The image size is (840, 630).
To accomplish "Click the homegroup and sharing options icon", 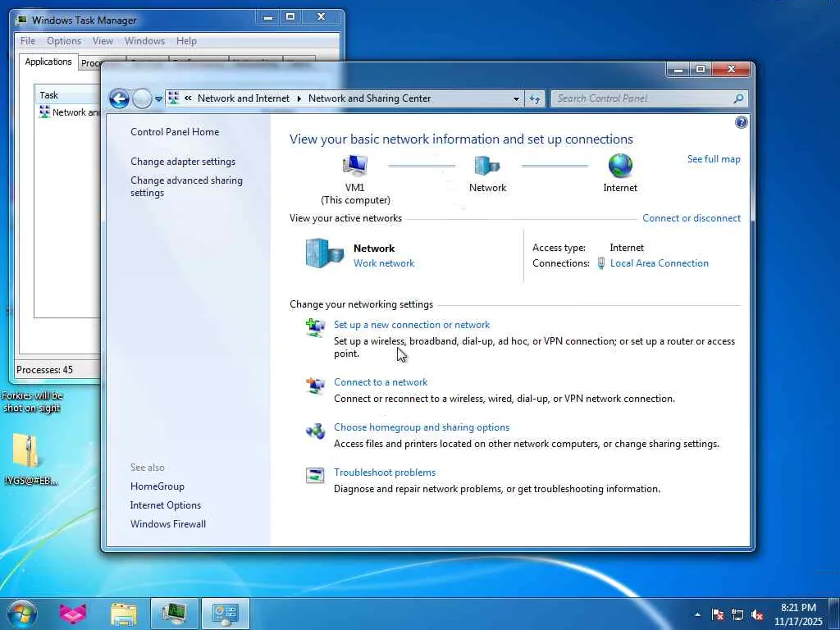I will click(x=315, y=431).
